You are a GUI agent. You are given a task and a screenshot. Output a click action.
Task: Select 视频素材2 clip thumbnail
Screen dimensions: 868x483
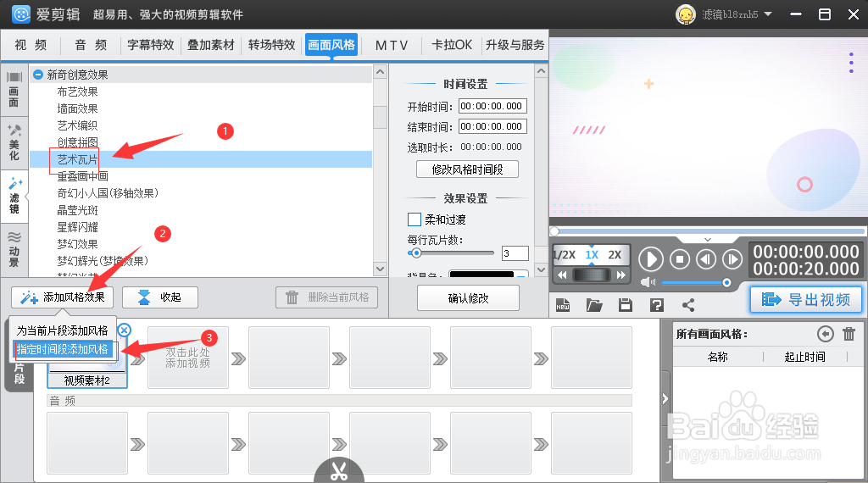click(87, 357)
